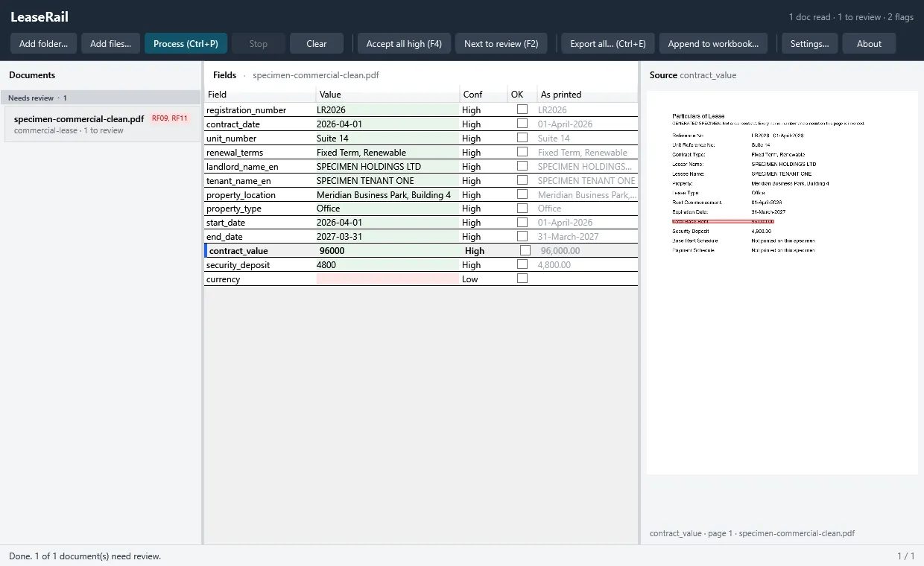The height and width of the screenshot is (566, 924).
Task: Open the About dialog
Action: point(869,43)
